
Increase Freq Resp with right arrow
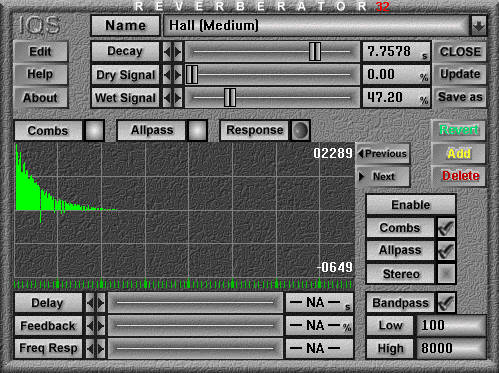101,348
